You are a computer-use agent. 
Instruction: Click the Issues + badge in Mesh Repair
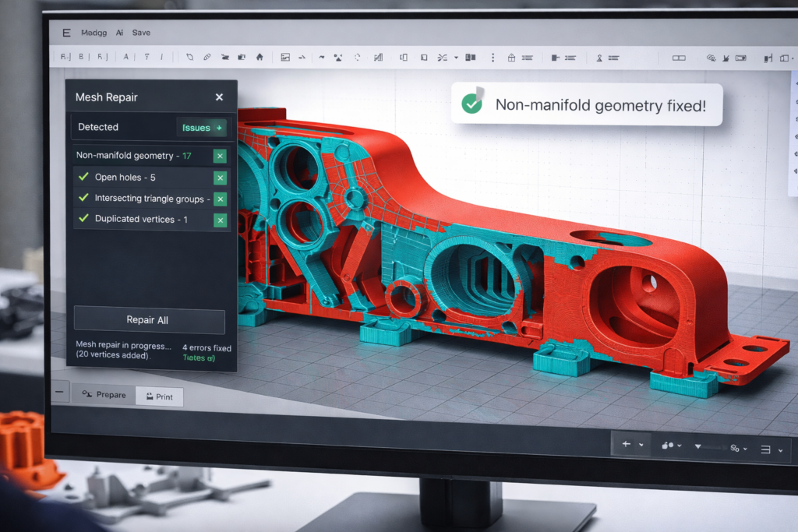pyautogui.click(x=201, y=127)
